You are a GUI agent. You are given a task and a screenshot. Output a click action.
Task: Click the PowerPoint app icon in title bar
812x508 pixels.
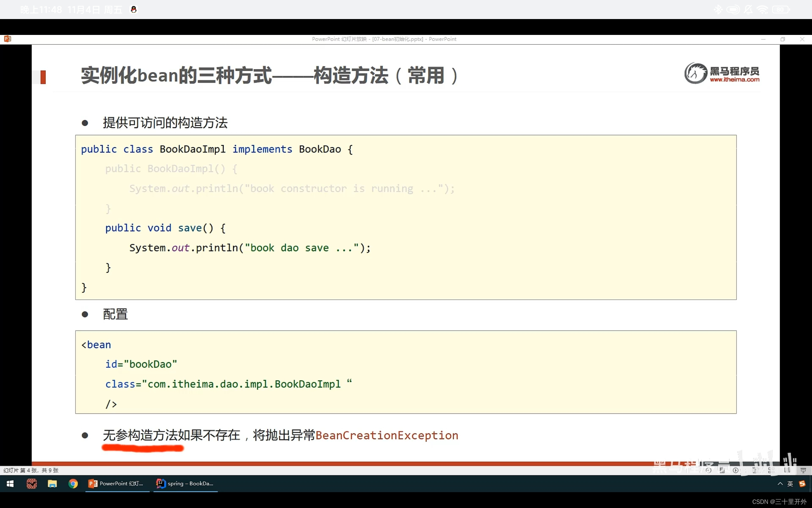[x=7, y=39]
